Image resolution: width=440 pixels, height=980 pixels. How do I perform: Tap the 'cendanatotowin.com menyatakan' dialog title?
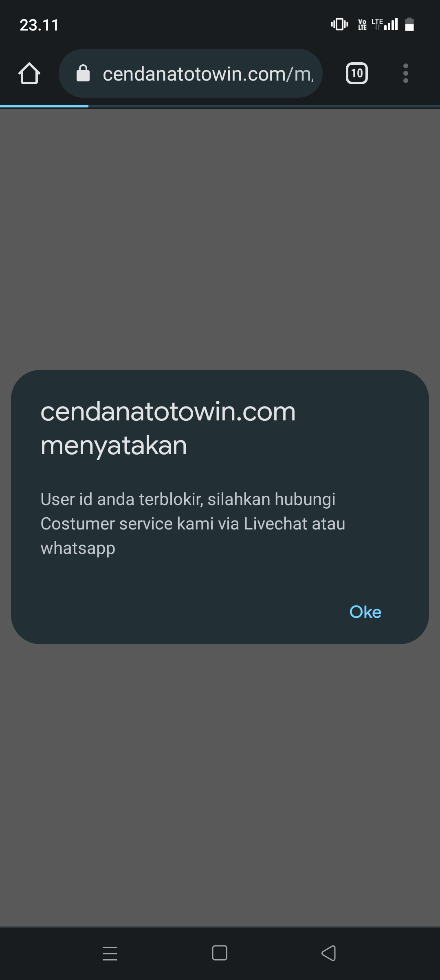click(x=168, y=428)
